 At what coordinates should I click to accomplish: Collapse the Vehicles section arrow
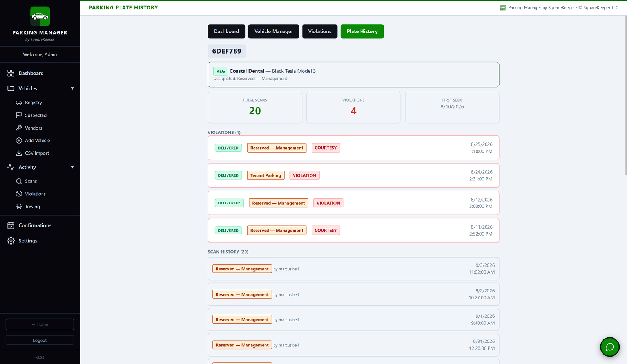tap(72, 88)
